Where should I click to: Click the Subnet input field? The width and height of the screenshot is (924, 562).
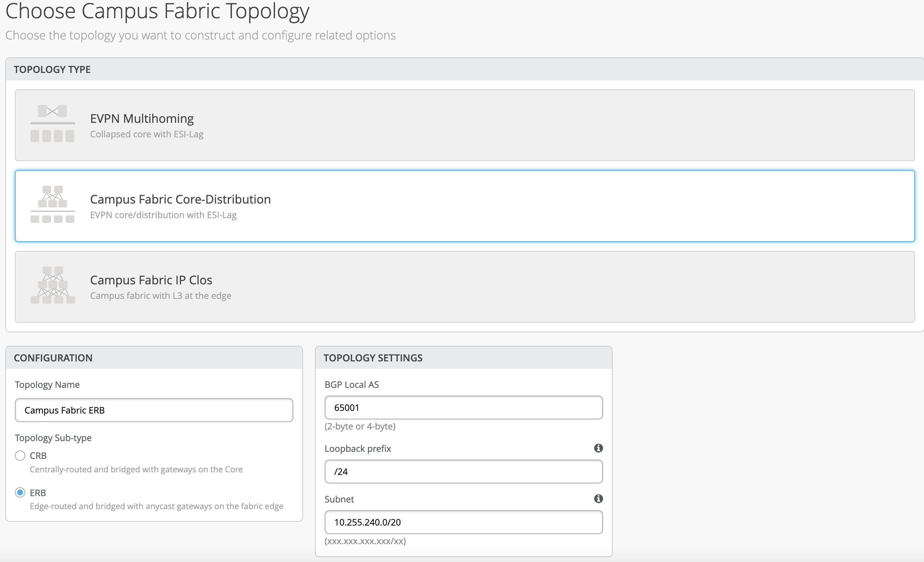[x=463, y=522]
